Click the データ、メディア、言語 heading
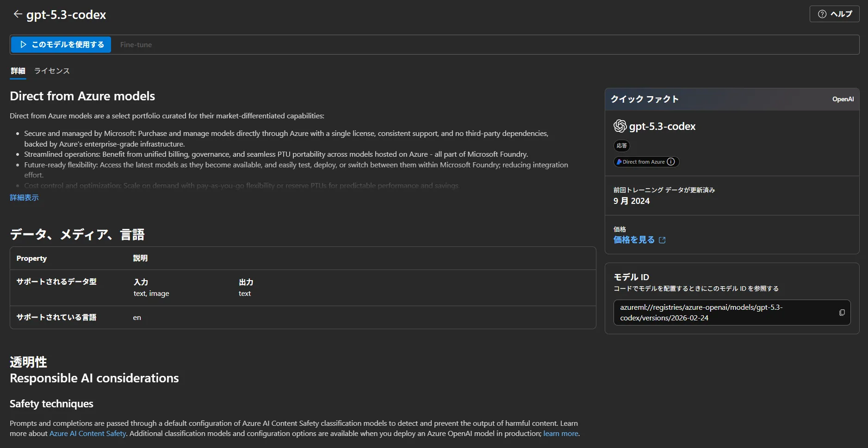 77,234
